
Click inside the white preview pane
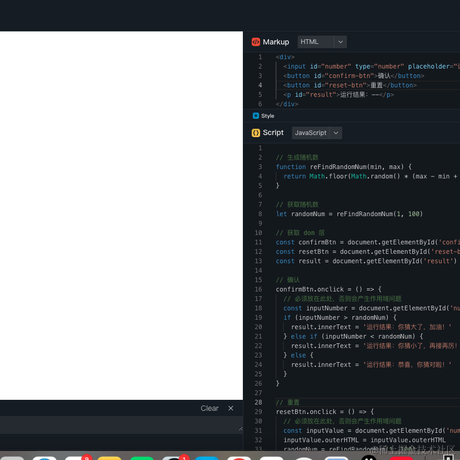pos(121,216)
